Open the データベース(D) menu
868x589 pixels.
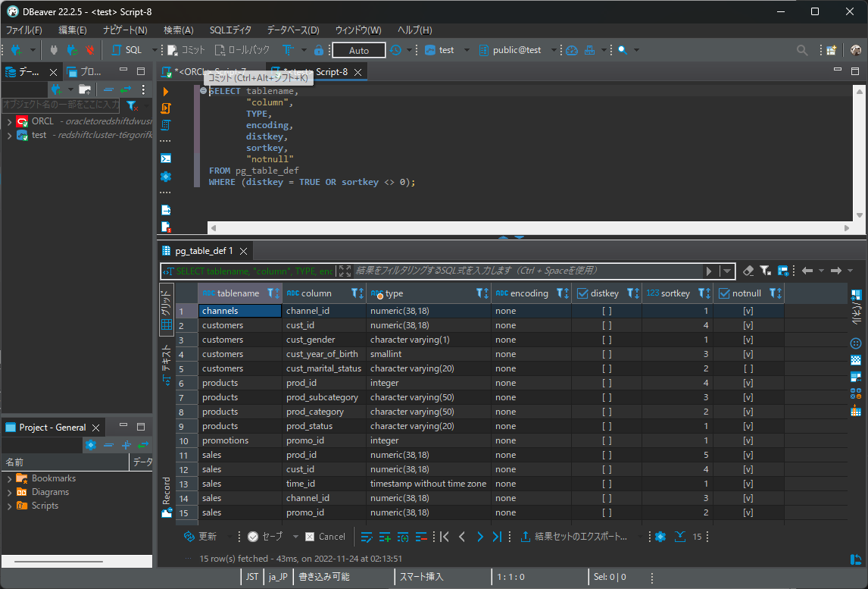tap(293, 30)
